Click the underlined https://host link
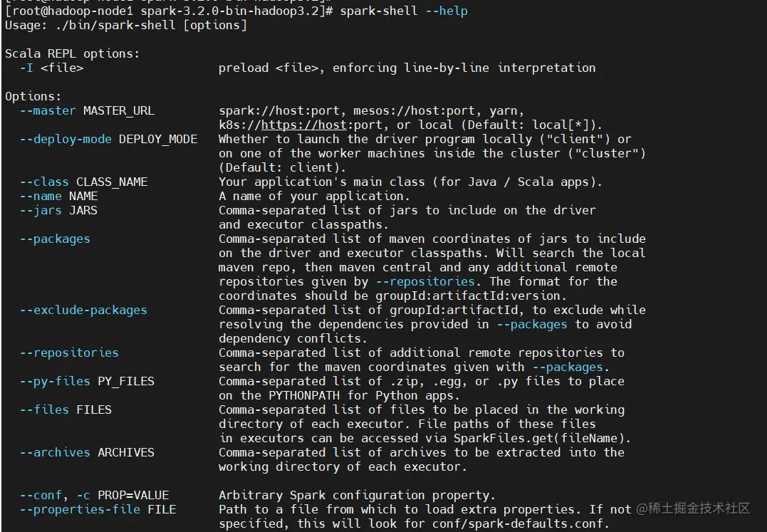767x532 pixels. click(304, 125)
